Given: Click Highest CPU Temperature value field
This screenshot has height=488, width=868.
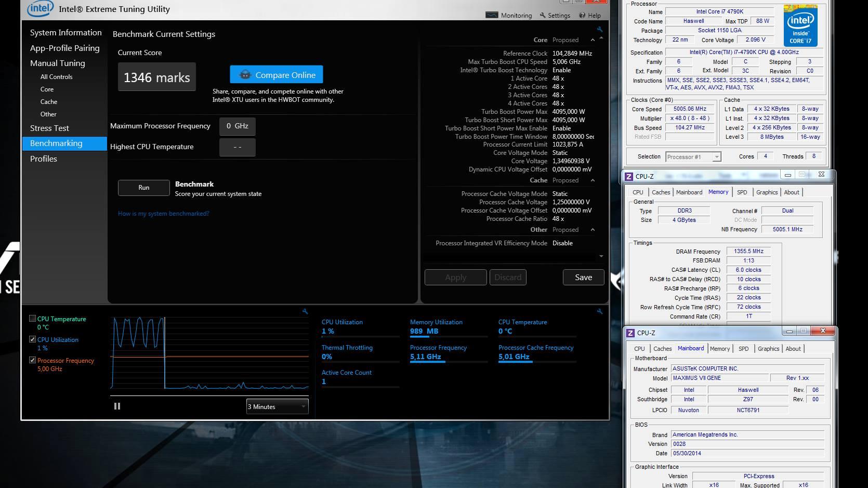Looking at the screenshot, I should [237, 147].
